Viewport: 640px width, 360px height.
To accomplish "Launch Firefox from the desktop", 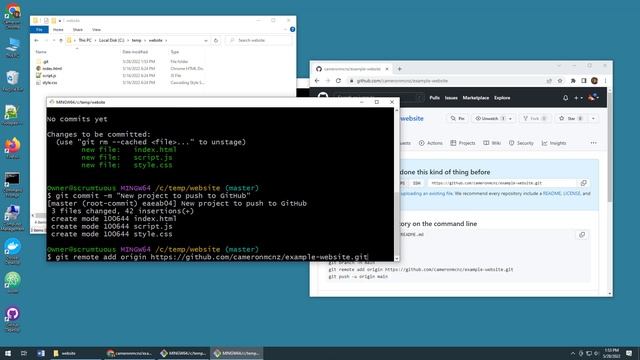I will 13,148.
